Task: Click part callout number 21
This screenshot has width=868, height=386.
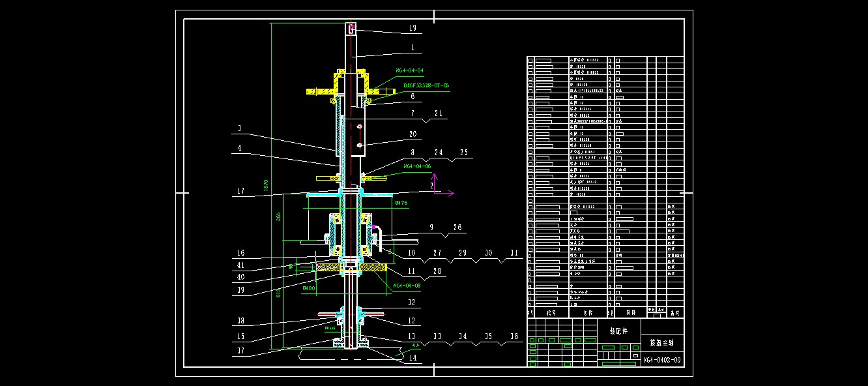Action: pyautogui.click(x=439, y=113)
